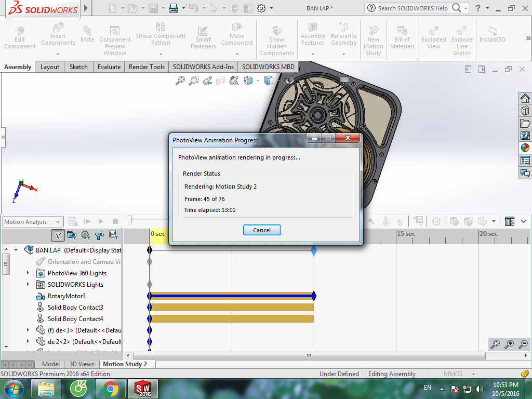Expand Linear Component Pattern dropdown arrow
The image size is (532, 399).
161,54
